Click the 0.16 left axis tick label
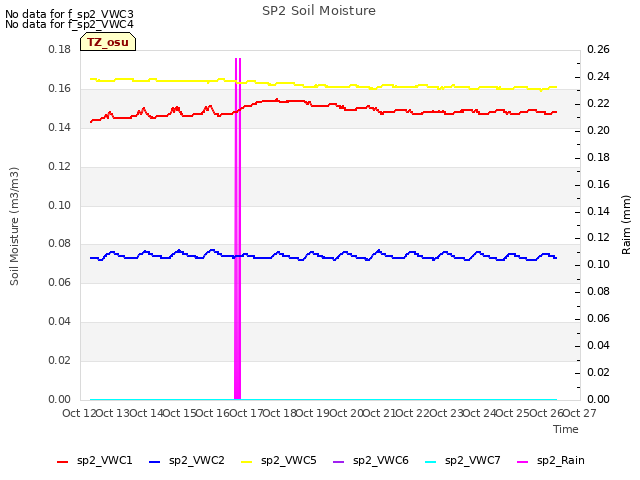 tap(60, 89)
